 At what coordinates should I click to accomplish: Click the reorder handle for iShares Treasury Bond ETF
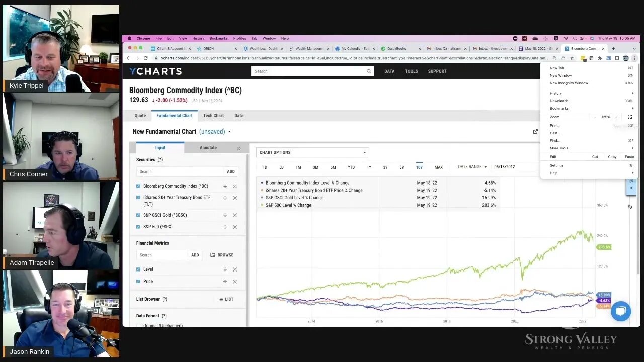[225, 198]
